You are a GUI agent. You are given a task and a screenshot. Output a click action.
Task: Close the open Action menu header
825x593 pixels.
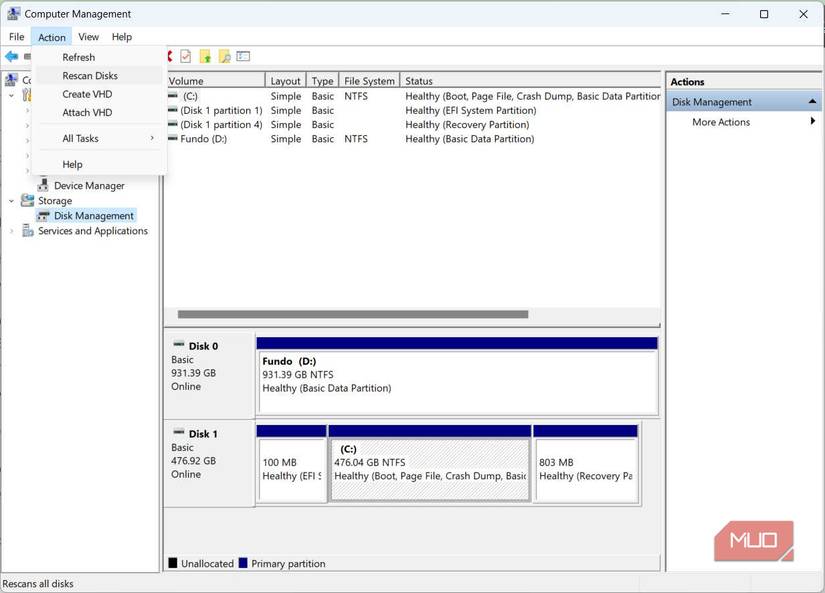tap(52, 37)
